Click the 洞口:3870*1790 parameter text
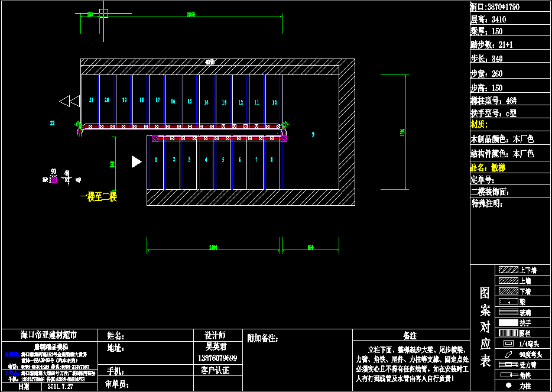This screenshot has height=392, width=552. tap(495, 7)
